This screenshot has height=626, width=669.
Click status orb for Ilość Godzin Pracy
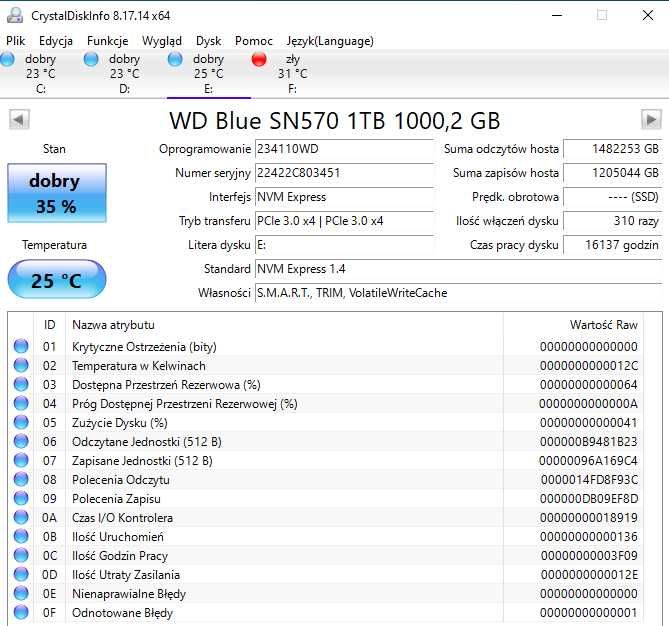pyautogui.click(x=21, y=555)
